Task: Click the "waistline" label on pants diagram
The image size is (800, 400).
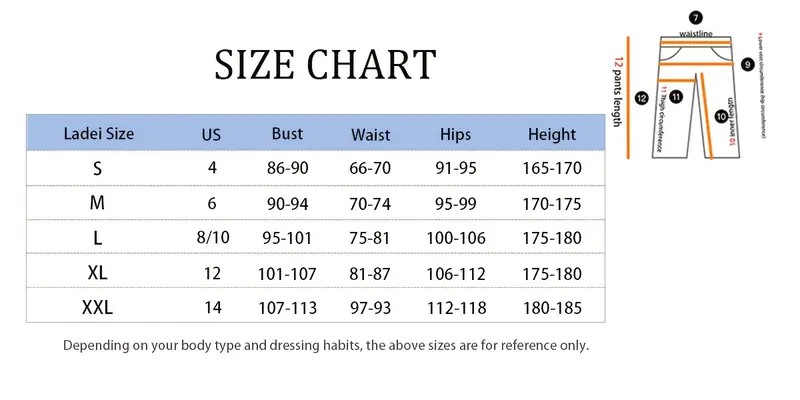Action: 695,33
